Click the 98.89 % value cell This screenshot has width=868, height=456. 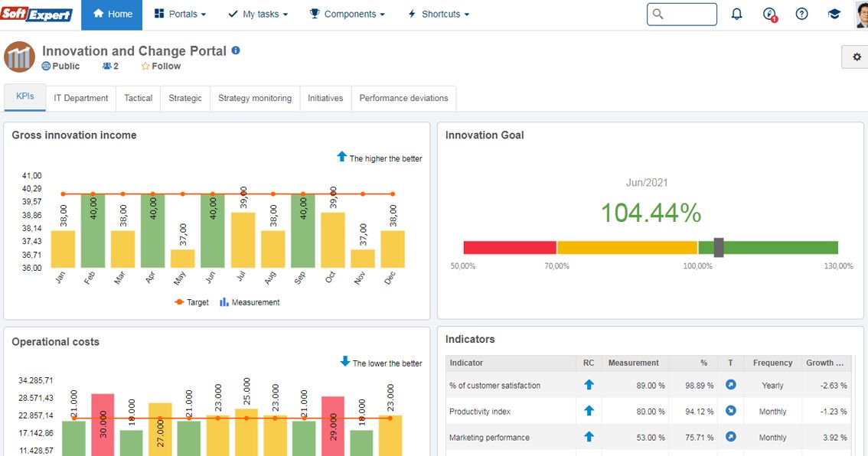tap(699, 386)
